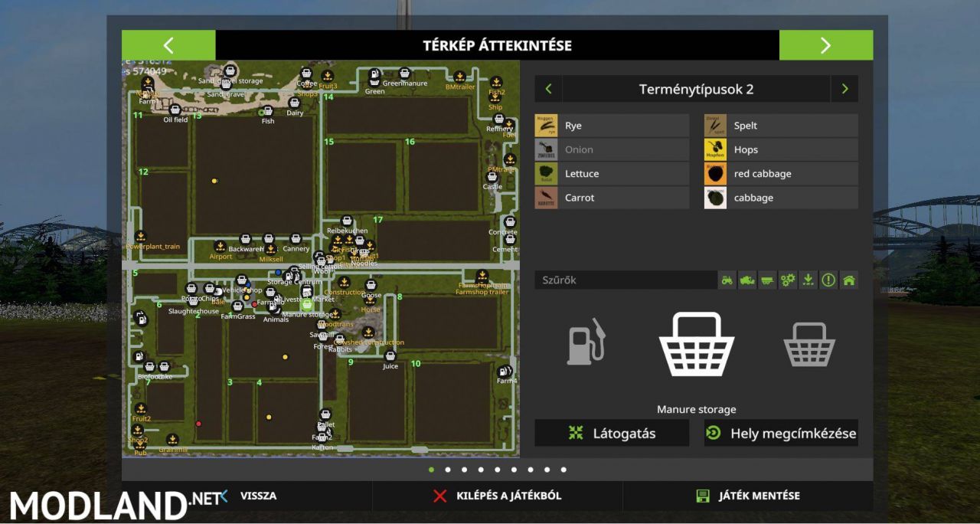Select the Carrot crop type
The image size is (980, 524).
[612, 198]
